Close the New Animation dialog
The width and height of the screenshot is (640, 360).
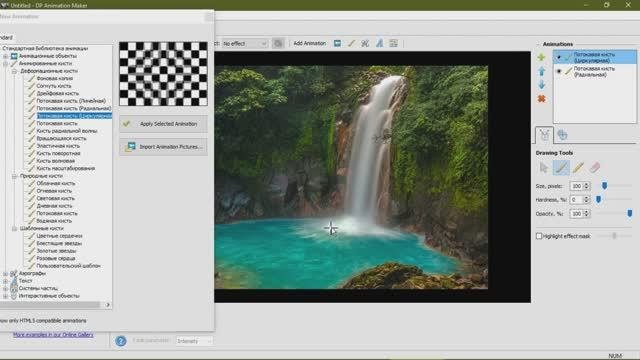pyautogui.click(x=208, y=17)
